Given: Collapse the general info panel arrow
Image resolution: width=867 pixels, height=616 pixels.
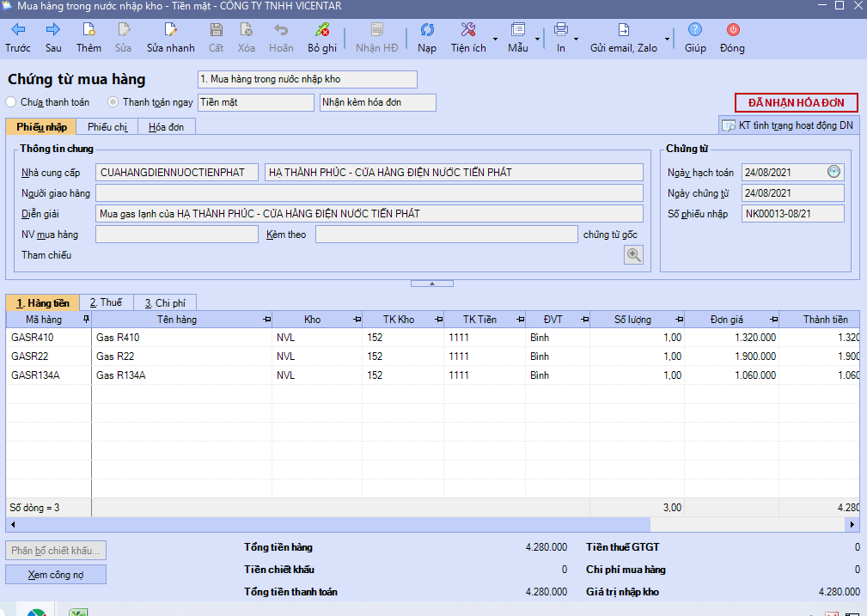Looking at the screenshot, I should click(432, 284).
